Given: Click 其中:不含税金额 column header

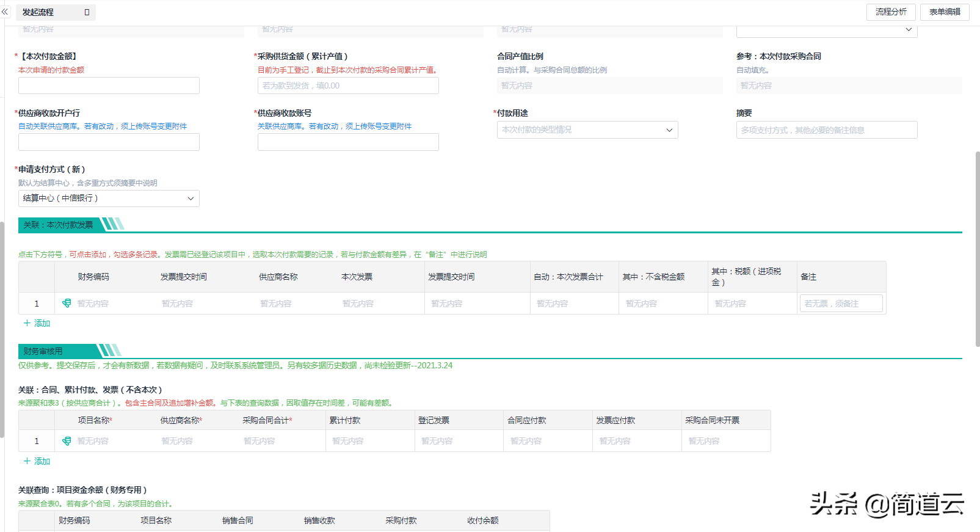Looking at the screenshot, I should coord(653,277).
